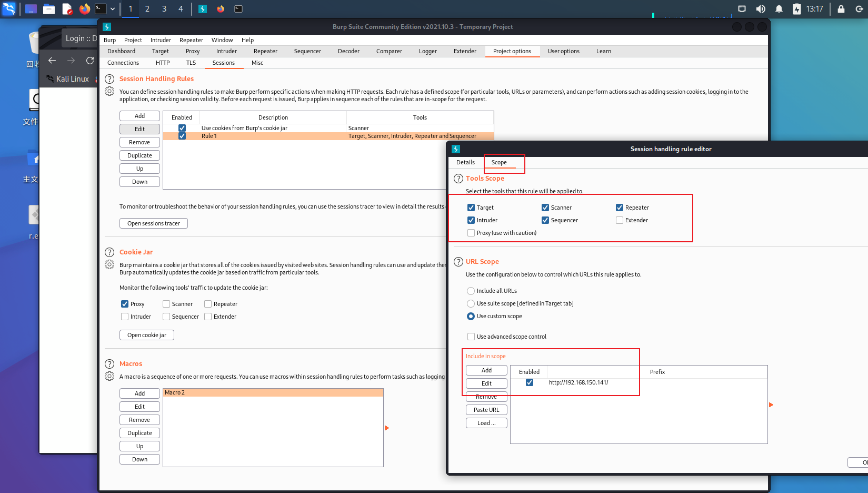
Task: Click Add in the Include in scope section
Action: [486, 370]
